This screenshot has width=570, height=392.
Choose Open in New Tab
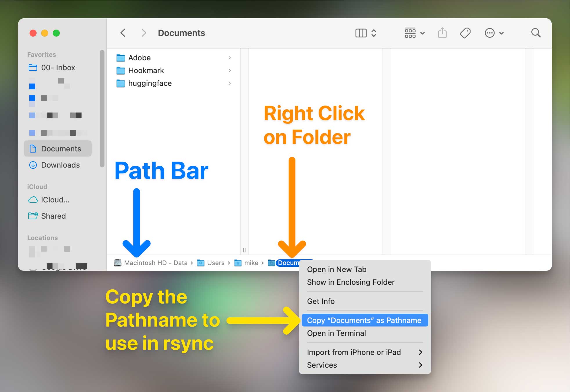[365, 269]
